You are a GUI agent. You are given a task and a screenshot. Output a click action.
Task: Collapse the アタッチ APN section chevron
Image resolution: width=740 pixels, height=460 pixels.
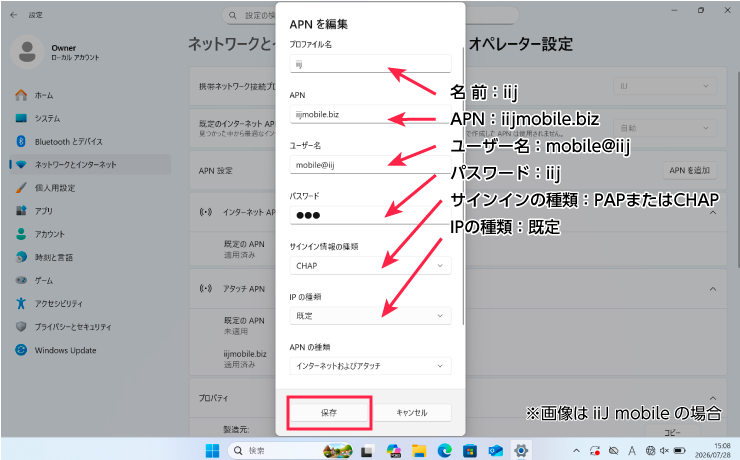point(713,289)
